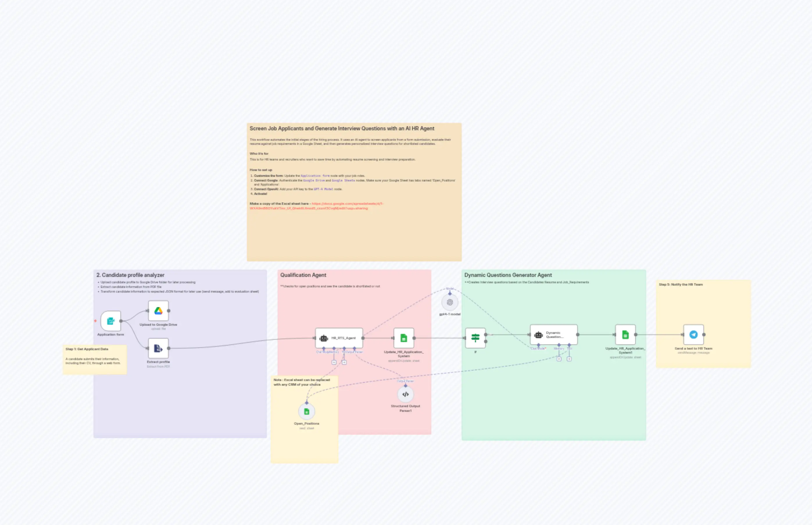Viewport: 812px width, 525px height.
Task: Open the IF condition node
Action: click(x=475, y=338)
